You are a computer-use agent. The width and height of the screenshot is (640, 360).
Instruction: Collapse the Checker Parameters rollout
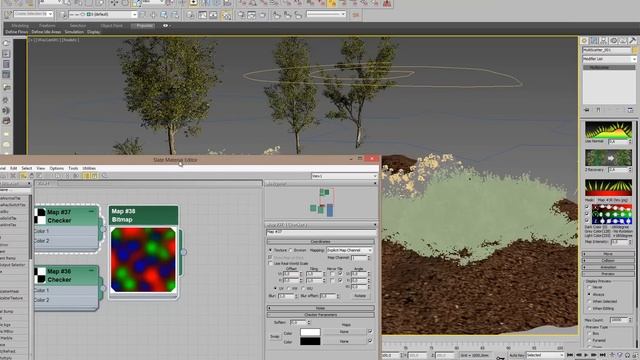tap(320, 315)
